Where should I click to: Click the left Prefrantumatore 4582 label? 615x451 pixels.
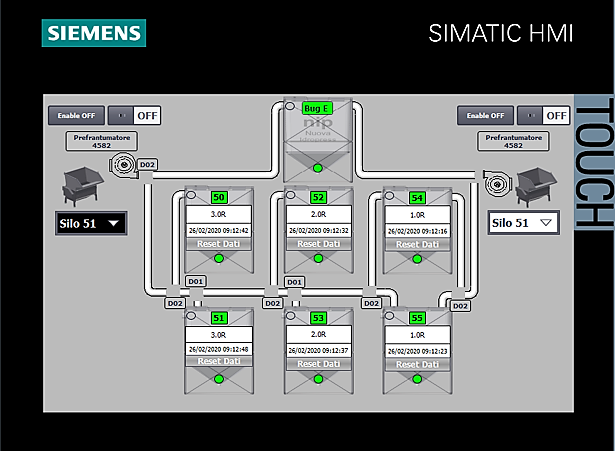(102, 142)
